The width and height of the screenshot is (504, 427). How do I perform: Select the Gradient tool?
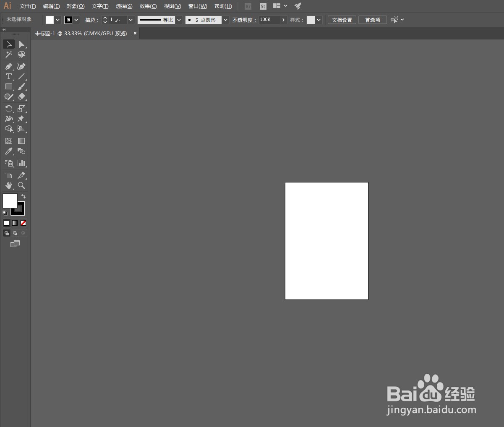(x=21, y=141)
